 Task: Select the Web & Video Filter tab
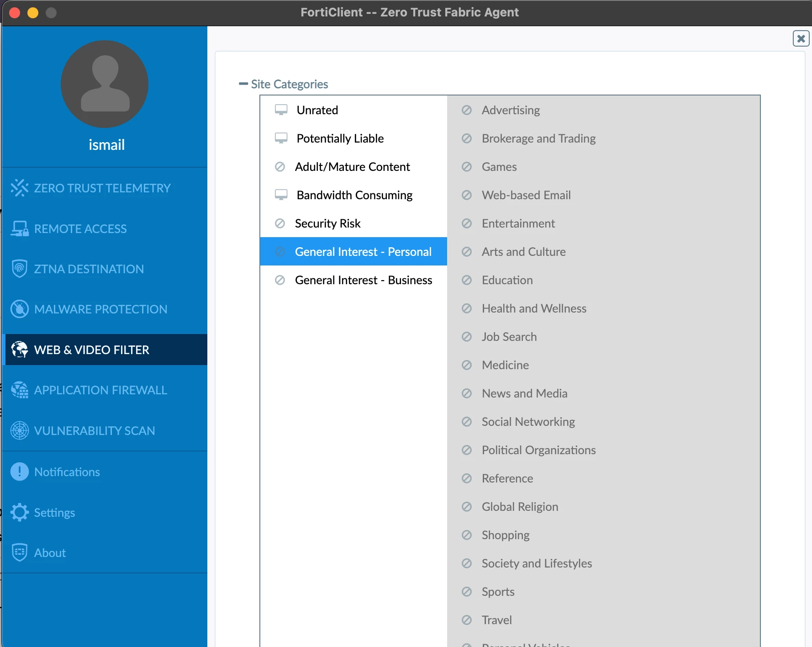pos(105,350)
